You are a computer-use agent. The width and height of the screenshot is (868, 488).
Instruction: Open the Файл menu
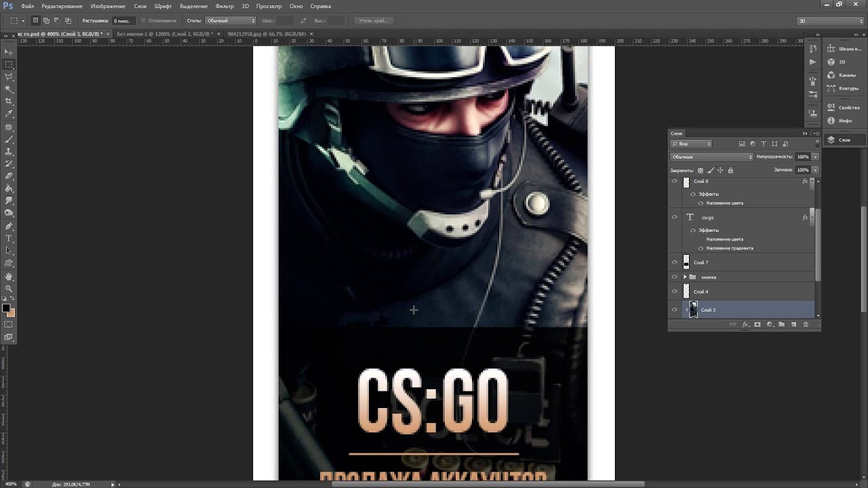[x=27, y=6]
